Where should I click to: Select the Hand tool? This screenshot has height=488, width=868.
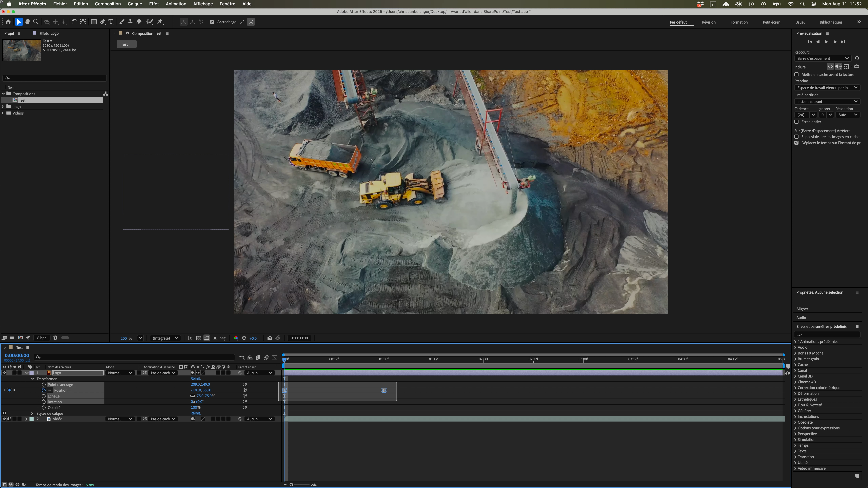[27, 22]
